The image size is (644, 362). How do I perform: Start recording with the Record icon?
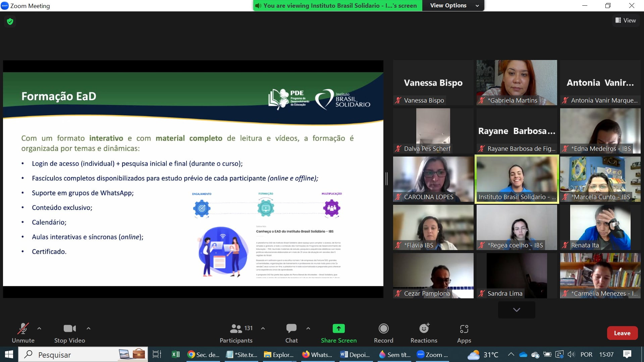point(383,328)
